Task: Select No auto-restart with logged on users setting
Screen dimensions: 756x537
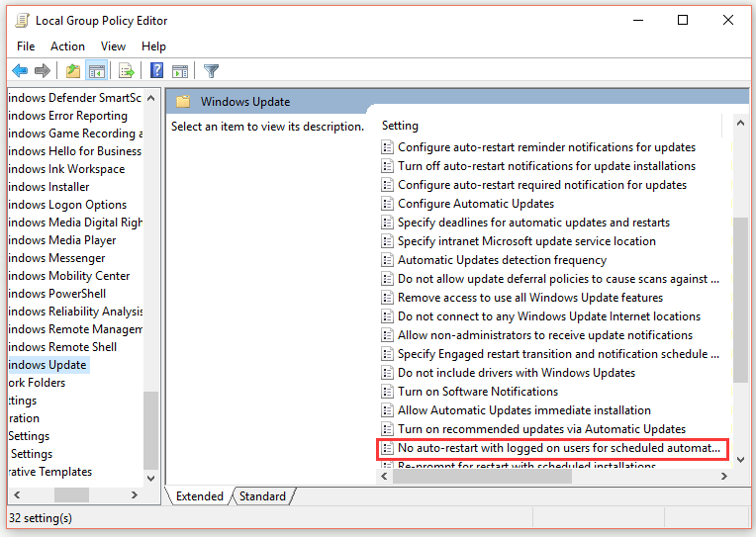Action: 558,448
